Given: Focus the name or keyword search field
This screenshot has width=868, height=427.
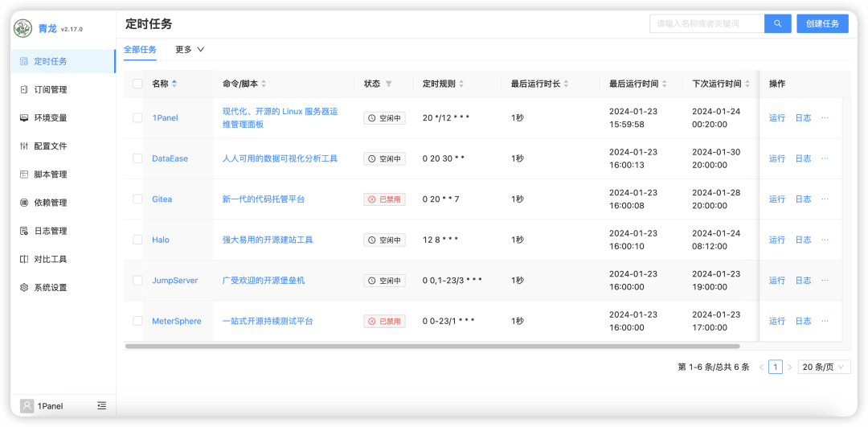Looking at the screenshot, I should pos(707,24).
